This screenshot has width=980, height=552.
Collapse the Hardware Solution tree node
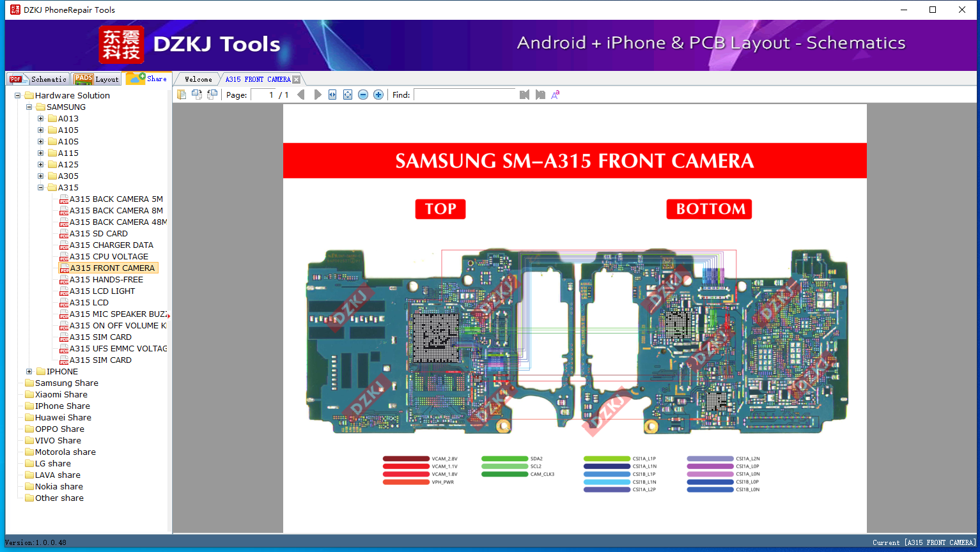[x=18, y=96]
